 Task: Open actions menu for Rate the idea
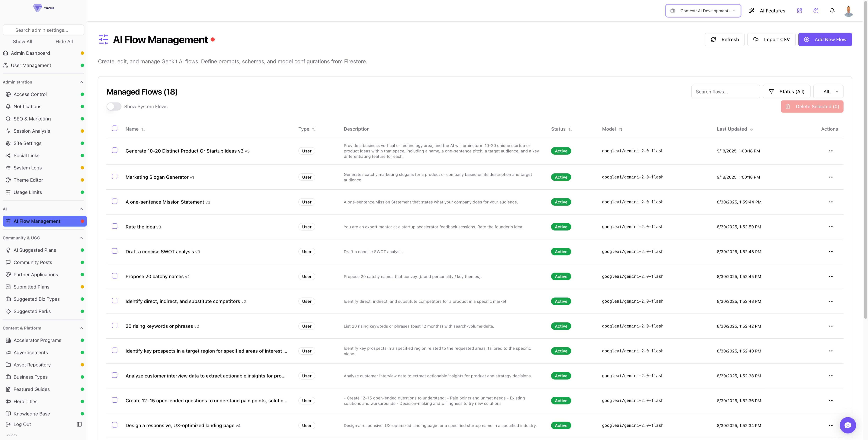(x=831, y=227)
